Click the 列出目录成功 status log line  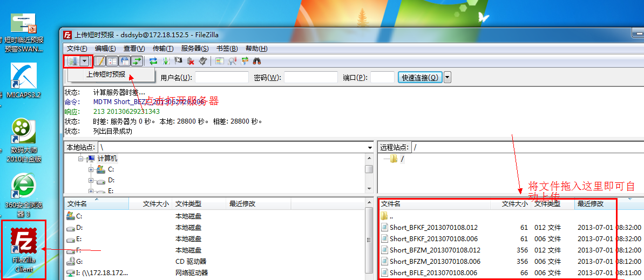(x=112, y=132)
